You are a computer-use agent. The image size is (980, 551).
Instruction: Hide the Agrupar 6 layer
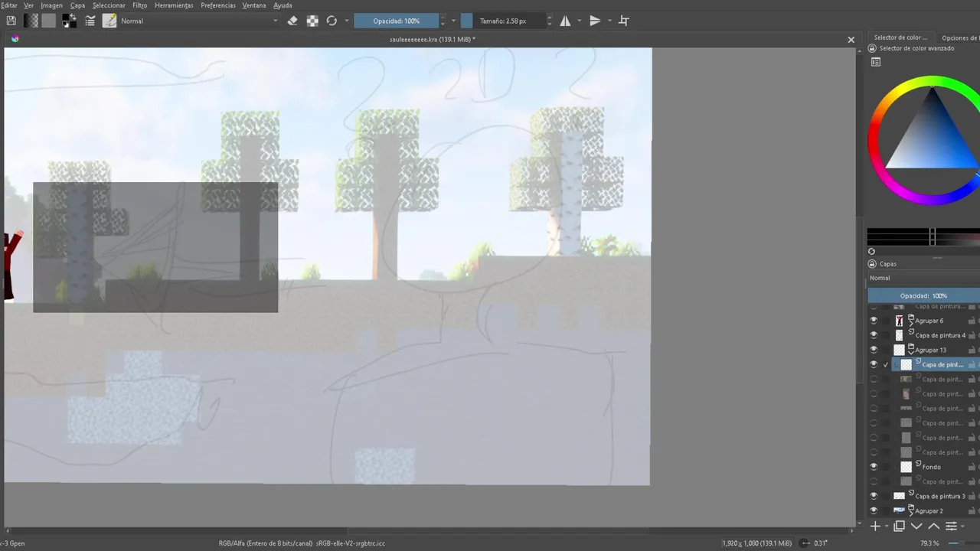pyautogui.click(x=874, y=321)
